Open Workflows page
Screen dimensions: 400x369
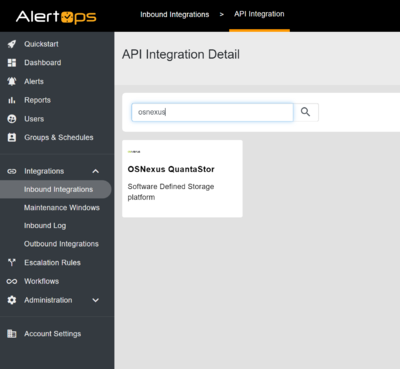click(x=42, y=281)
